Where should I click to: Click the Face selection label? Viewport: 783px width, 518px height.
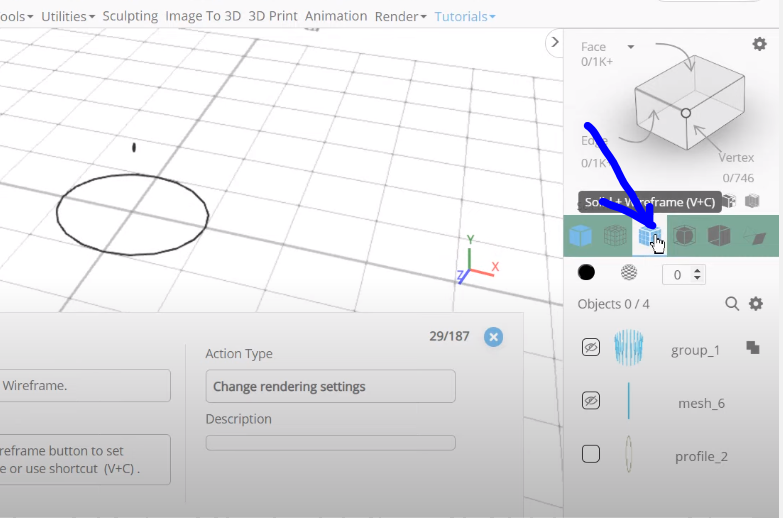593,47
